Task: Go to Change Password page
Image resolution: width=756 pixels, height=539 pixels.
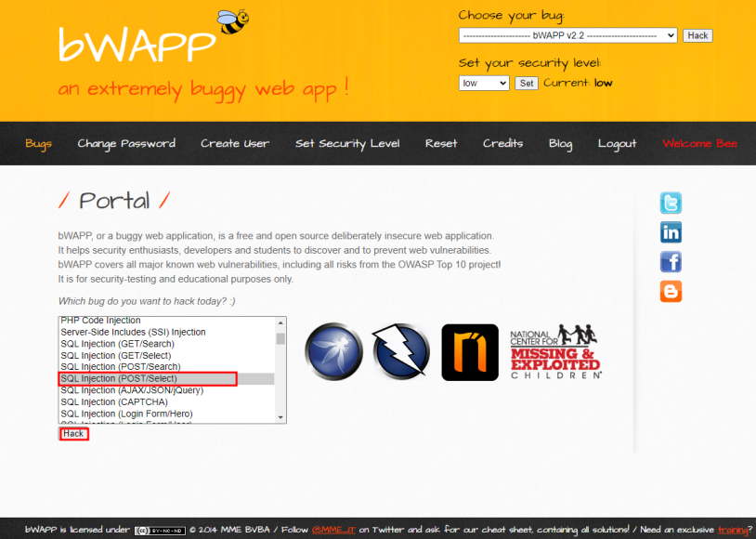Action: (x=126, y=143)
